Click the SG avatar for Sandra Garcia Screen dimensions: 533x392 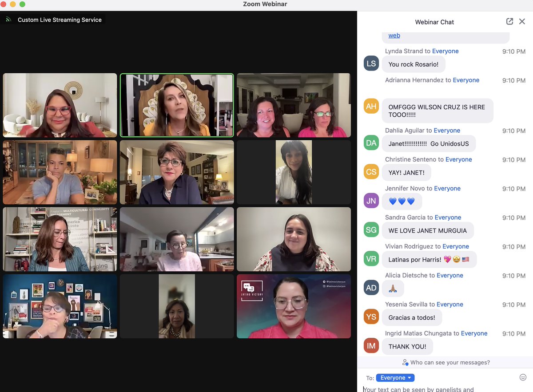point(371,230)
